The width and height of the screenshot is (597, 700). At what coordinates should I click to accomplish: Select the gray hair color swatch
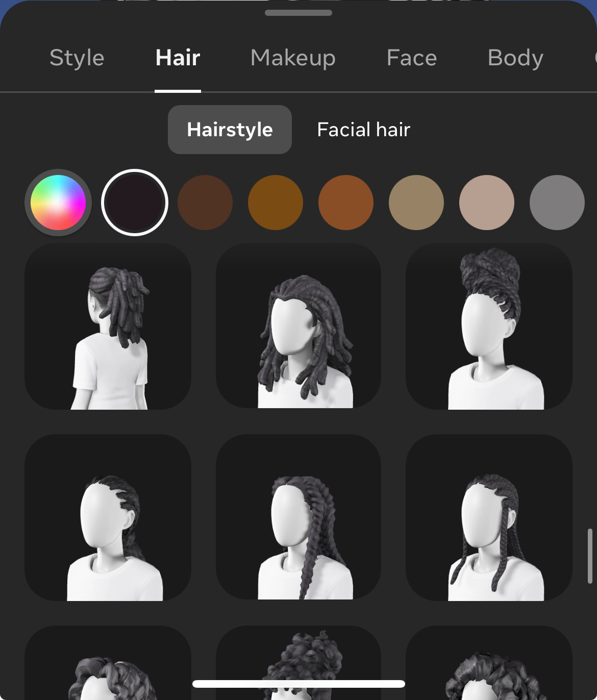tap(556, 202)
